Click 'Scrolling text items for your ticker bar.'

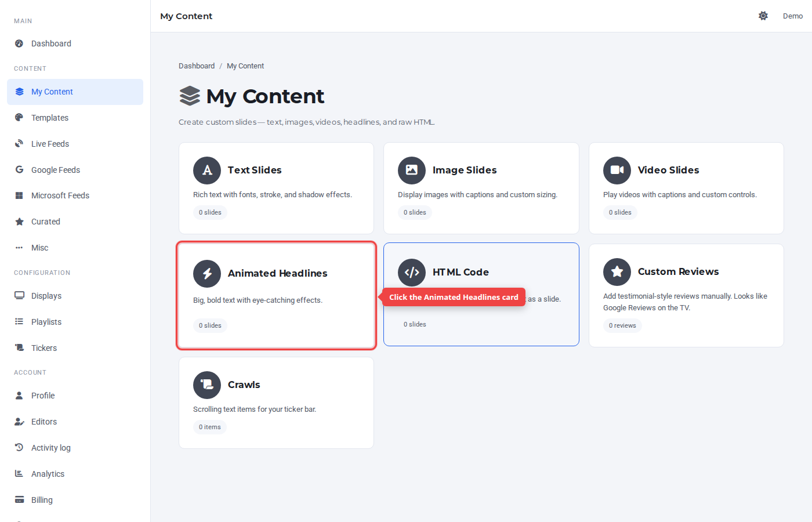point(255,409)
